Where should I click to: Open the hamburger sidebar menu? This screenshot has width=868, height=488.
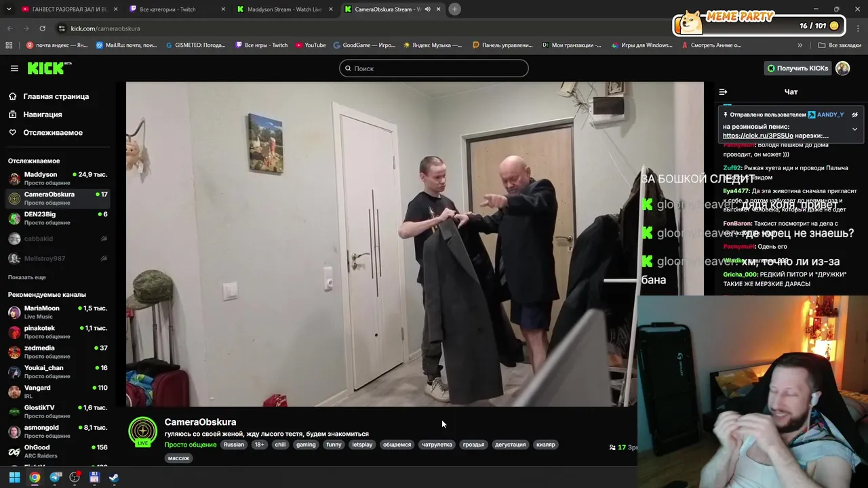(x=14, y=68)
